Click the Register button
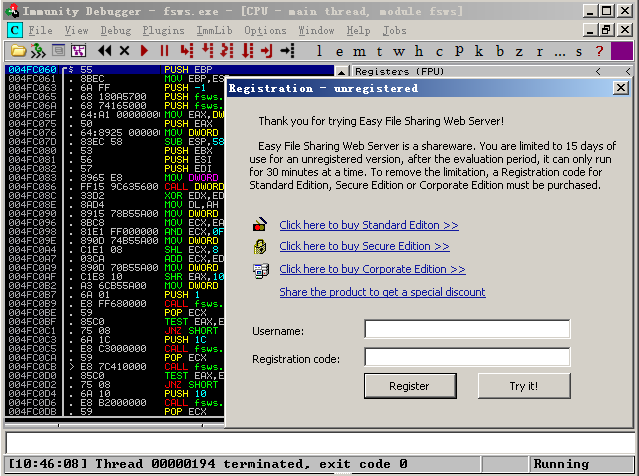 (410, 386)
